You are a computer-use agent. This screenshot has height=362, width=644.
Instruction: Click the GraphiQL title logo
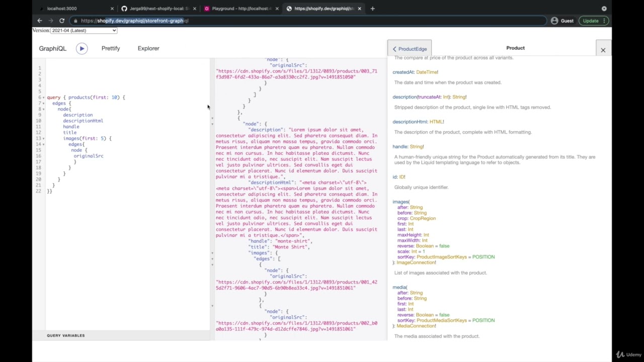[52, 48]
